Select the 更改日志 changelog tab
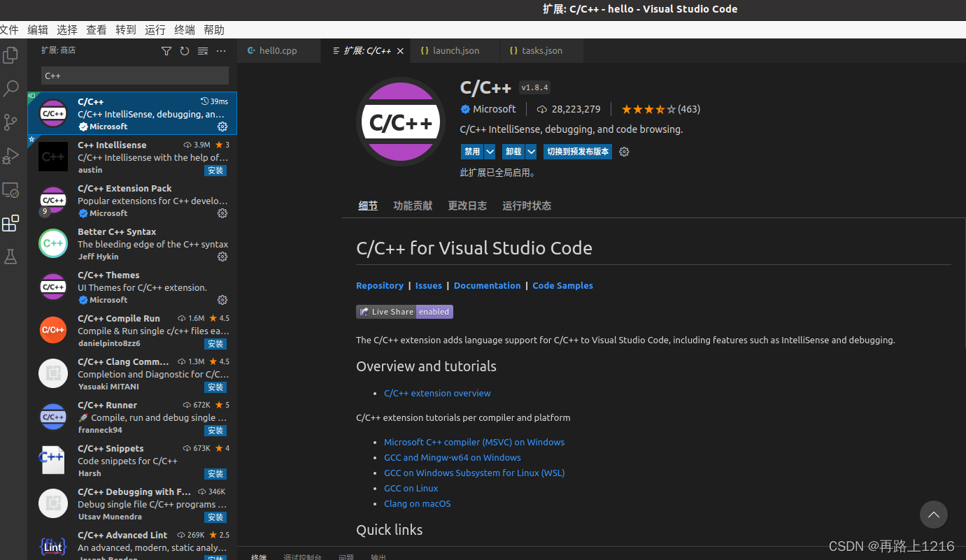Image resolution: width=966 pixels, height=560 pixels. click(467, 206)
